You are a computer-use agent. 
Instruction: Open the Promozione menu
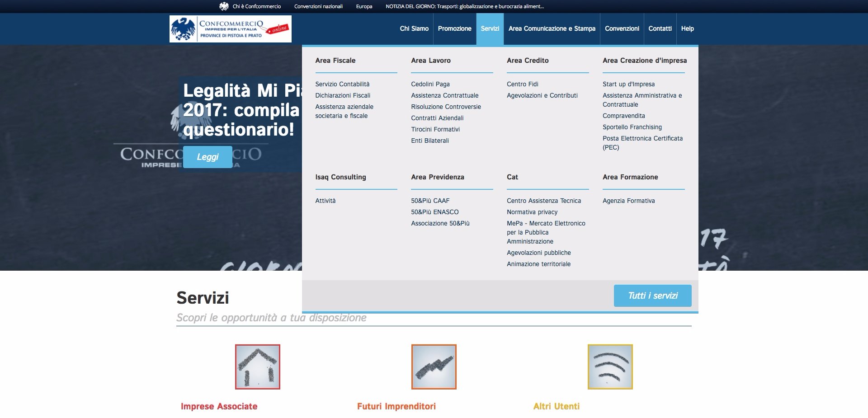[x=455, y=28]
